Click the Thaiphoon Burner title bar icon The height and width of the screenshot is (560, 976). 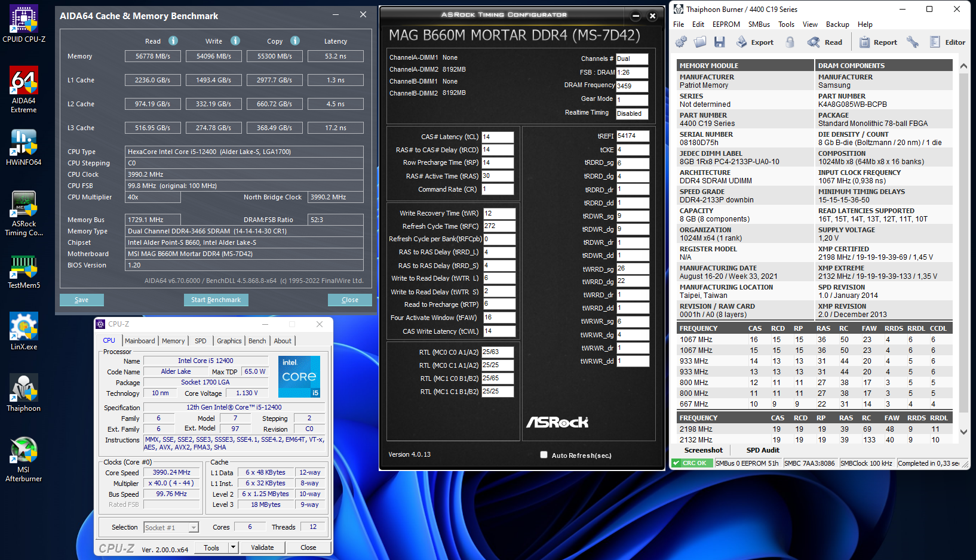coord(679,9)
